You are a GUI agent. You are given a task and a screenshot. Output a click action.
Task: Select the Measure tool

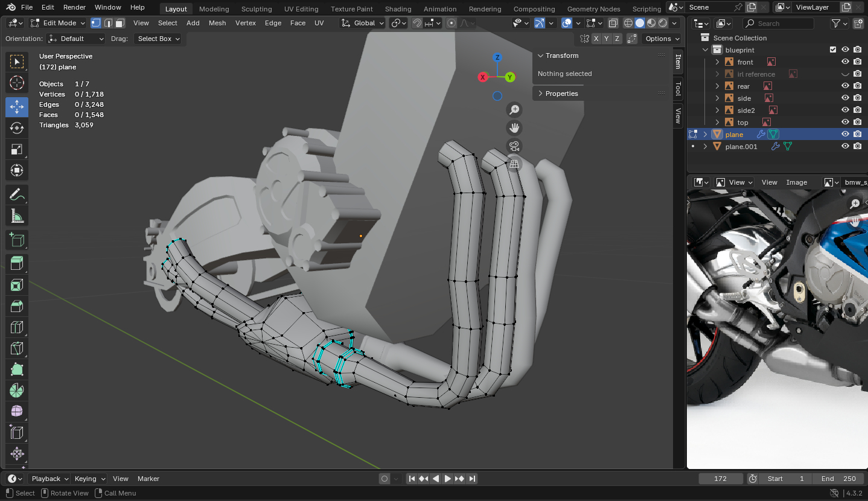[x=17, y=215]
